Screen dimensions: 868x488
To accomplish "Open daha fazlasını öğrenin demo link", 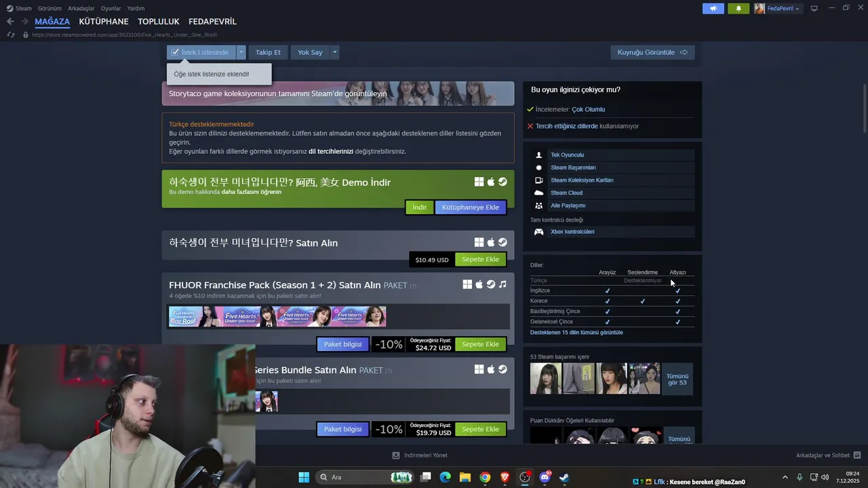I will point(251,192).
